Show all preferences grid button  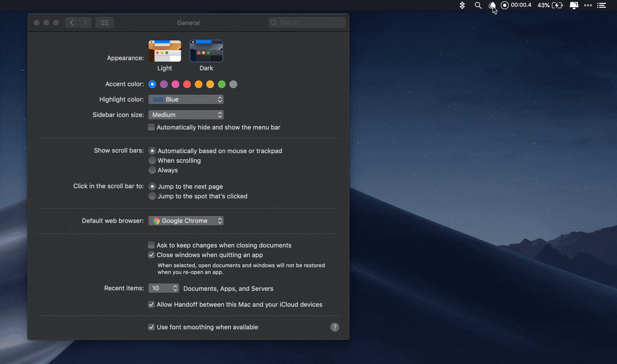pyautogui.click(x=105, y=23)
